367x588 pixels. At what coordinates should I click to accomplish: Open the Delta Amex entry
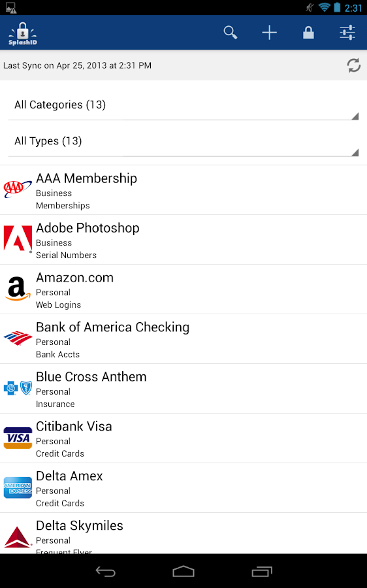[183, 487]
